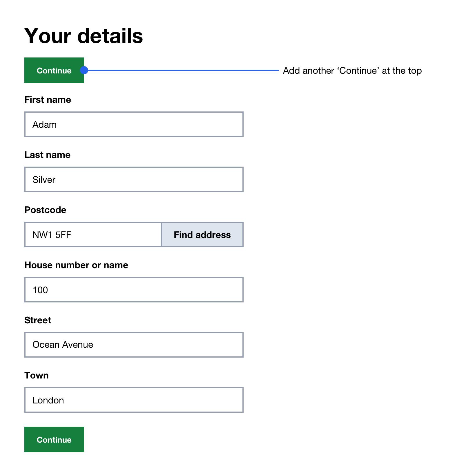Click the value Adam in First name
The height and width of the screenshot is (476, 464).
click(44, 124)
